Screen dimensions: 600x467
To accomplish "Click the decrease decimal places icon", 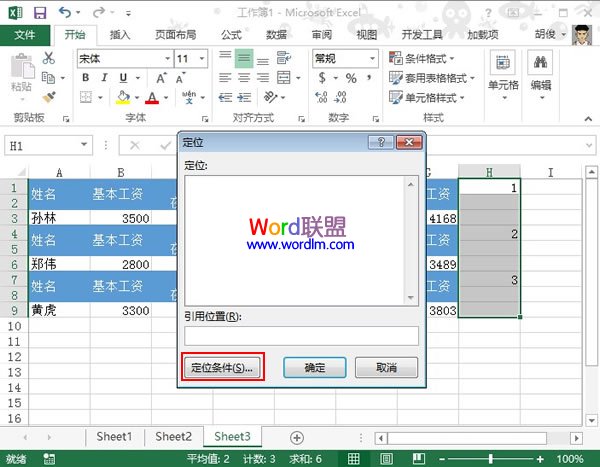I will tap(340, 97).
